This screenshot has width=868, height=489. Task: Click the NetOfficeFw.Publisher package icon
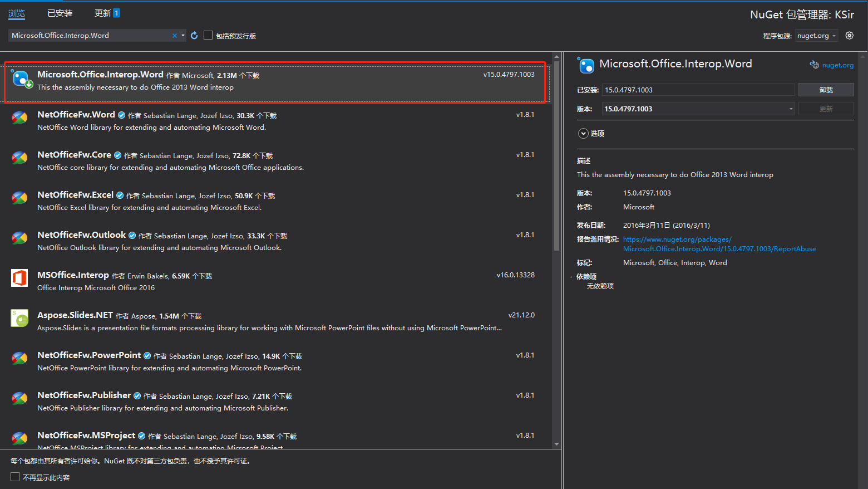[19, 399]
